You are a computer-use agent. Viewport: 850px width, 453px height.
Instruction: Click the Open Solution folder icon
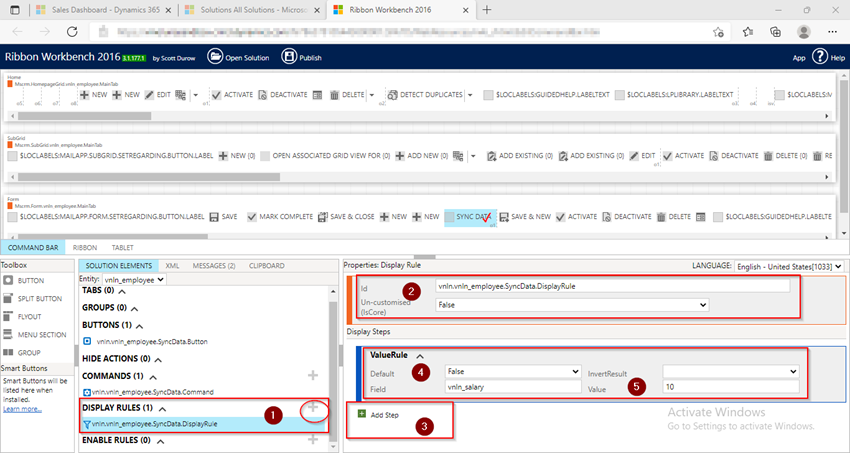[x=215, y=57]
